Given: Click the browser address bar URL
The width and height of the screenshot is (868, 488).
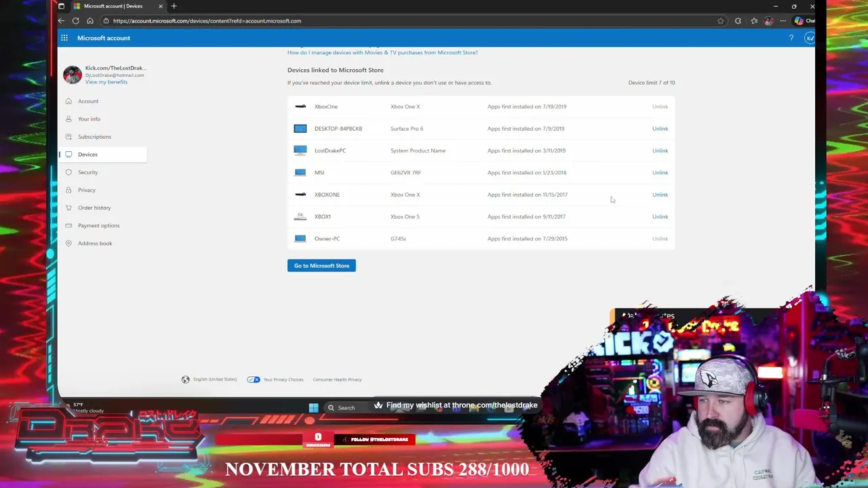Looking at the screenshot, I should pos(207,21).
